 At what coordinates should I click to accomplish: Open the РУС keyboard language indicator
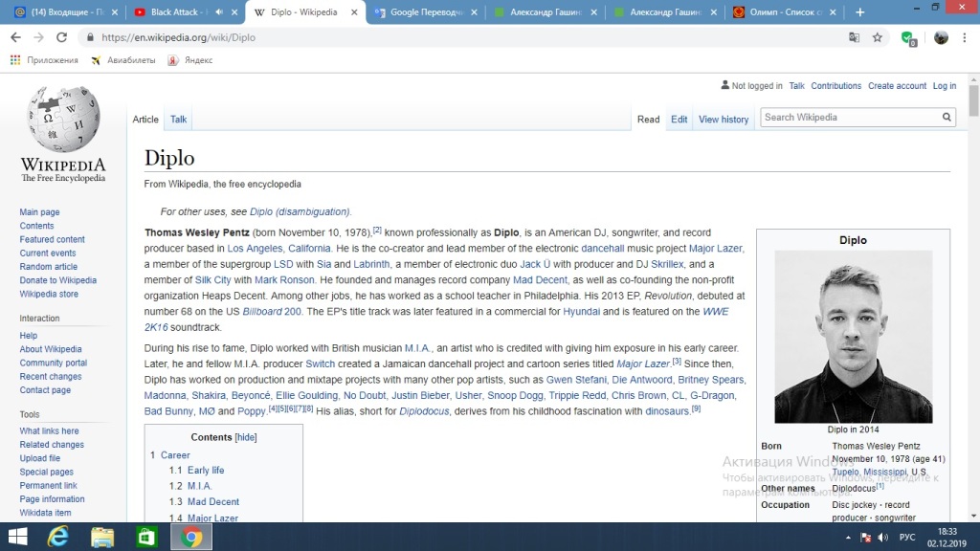click(907, 538)
